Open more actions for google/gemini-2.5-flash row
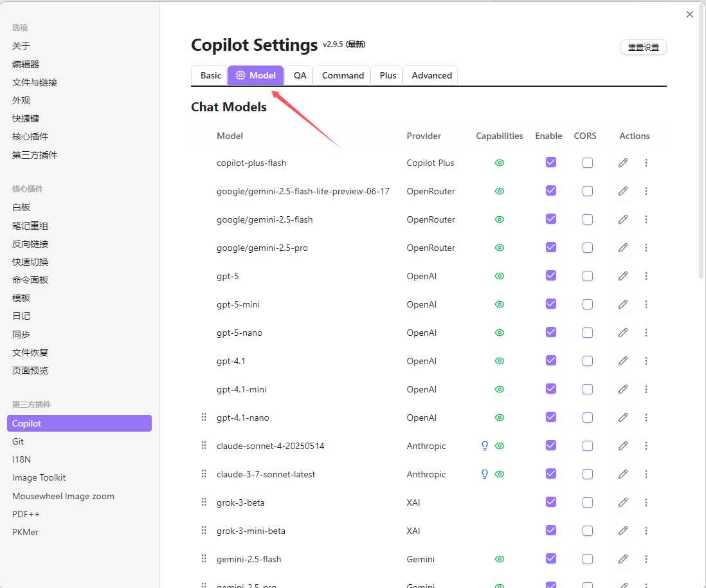Image resolution: width=706 pixels, height=588 pixels. [646, 219]
